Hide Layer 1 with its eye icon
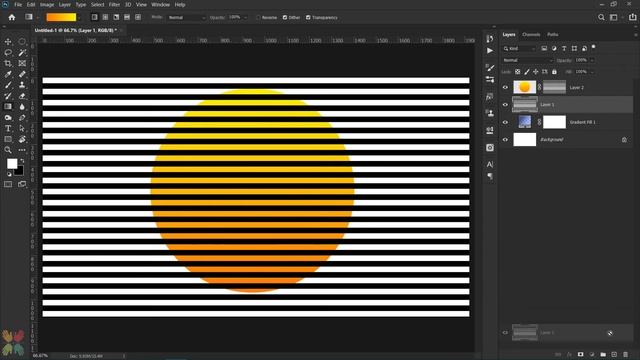640x360 pixels. click(x=505, y=105)
